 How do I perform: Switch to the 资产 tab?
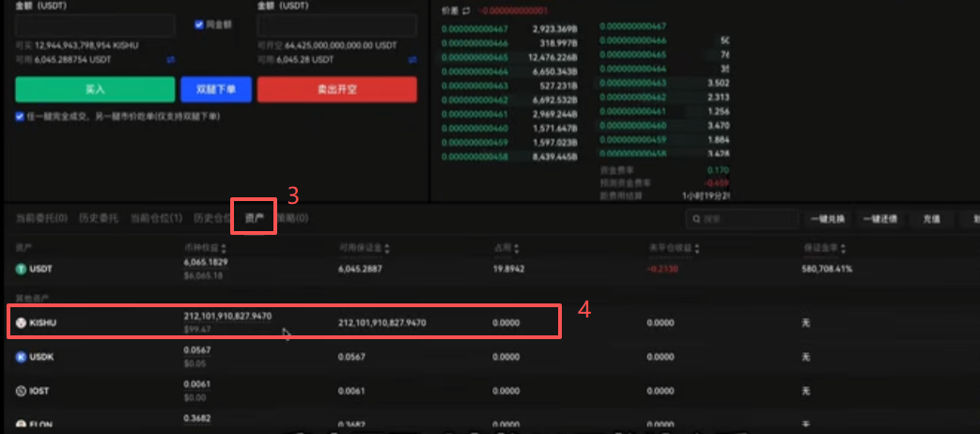pos(254,218)
